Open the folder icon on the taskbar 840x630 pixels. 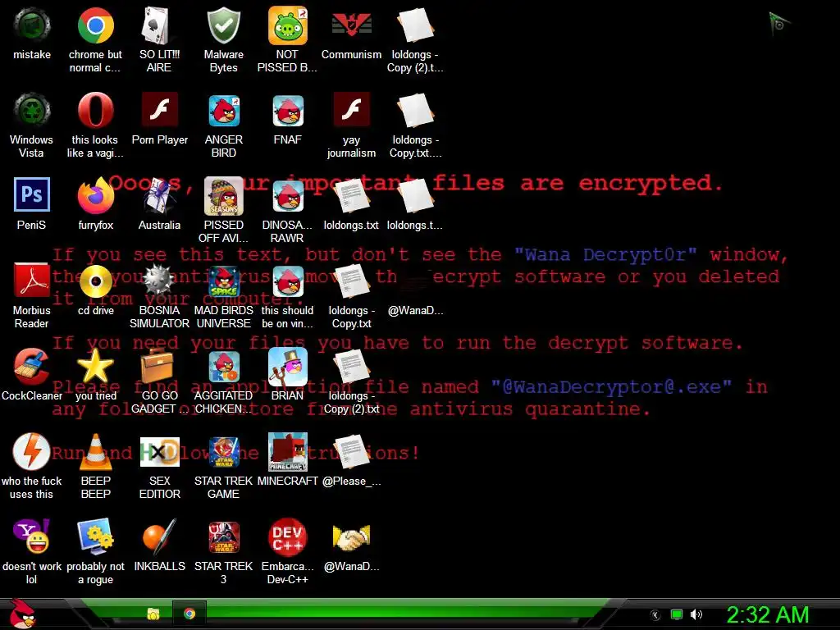click(153, 614)
